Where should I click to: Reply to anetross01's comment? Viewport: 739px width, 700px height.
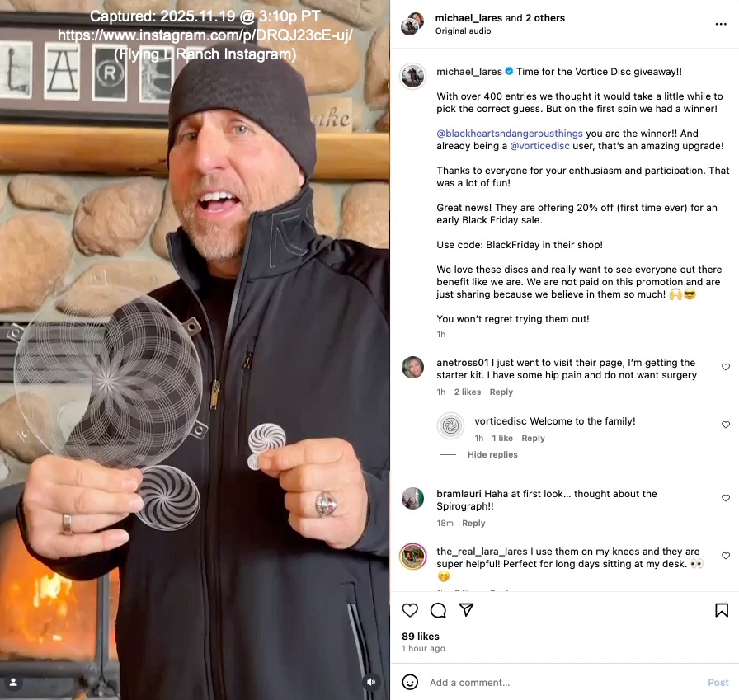501,392
